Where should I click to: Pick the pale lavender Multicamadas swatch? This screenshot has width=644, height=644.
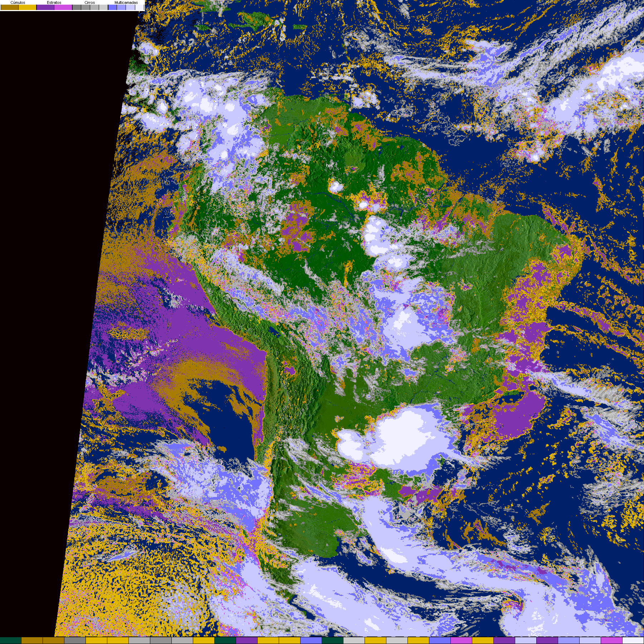pyautogui.click(x=130, y=8)
